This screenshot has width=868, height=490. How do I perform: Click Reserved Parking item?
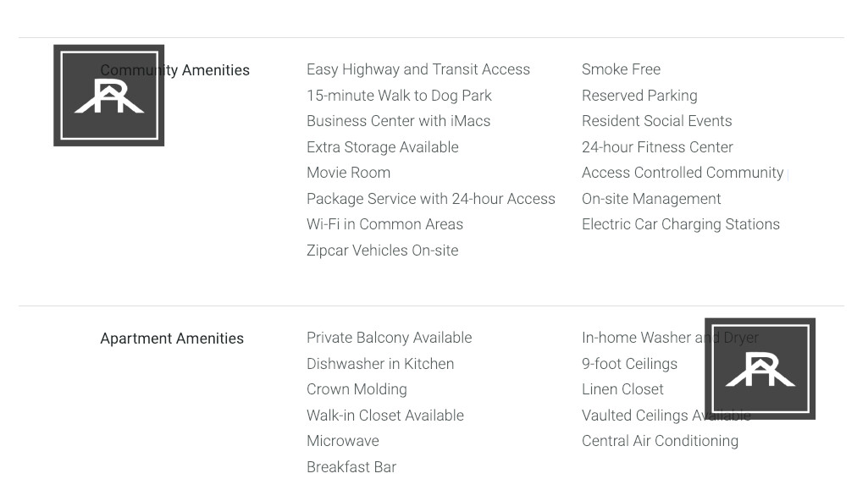pos(639,96)
